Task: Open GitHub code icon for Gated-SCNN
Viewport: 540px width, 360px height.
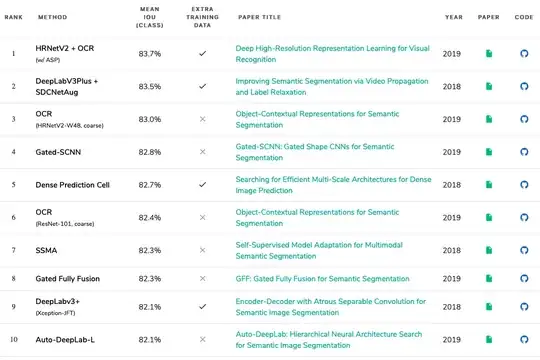Action: 524,152
